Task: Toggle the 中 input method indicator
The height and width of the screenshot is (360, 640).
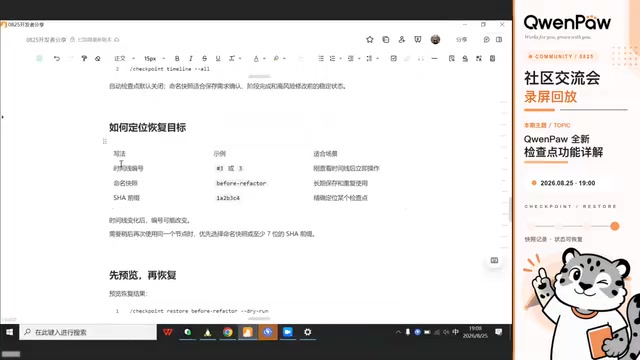Action: [x=456, y=332]
